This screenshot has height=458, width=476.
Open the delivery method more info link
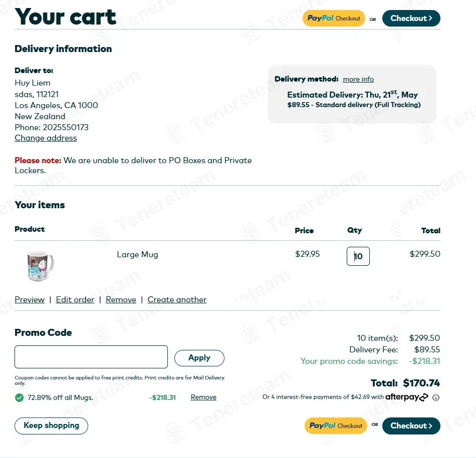point(358,79)
